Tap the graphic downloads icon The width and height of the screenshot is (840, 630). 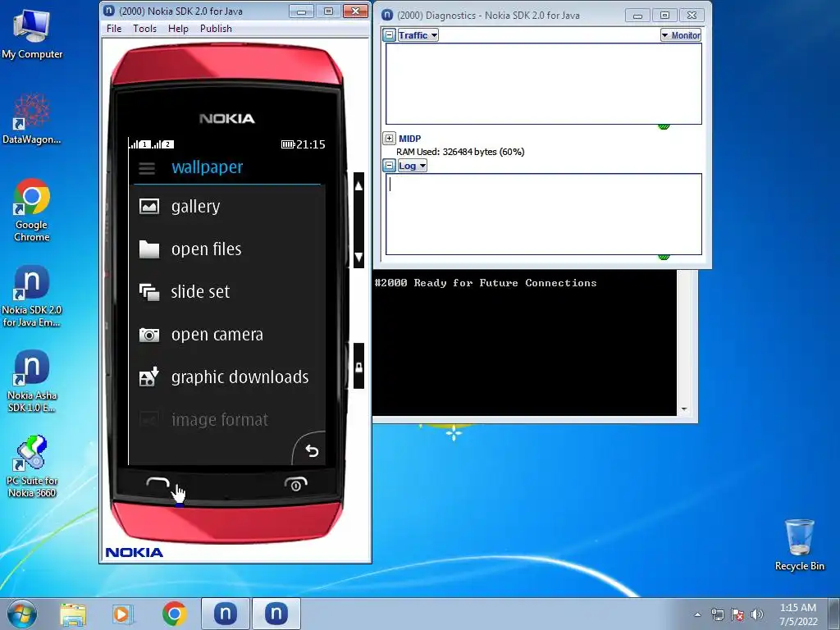point(149,377)
